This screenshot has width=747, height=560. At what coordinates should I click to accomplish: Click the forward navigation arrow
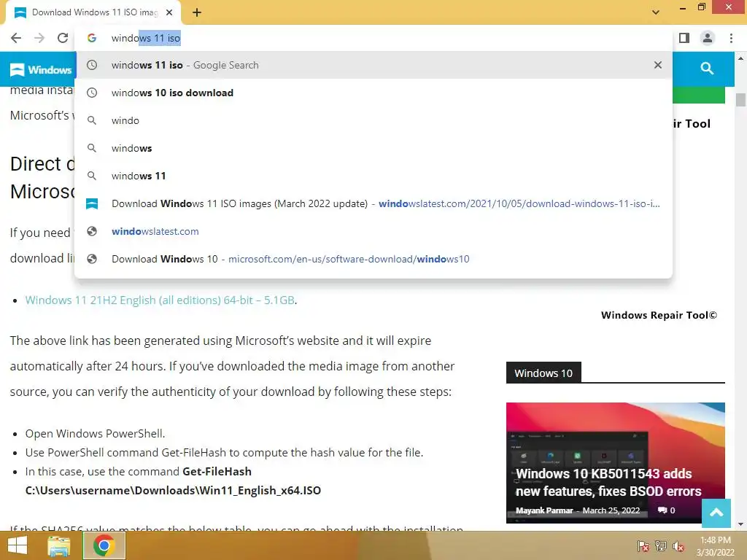(x=39, y=38)
